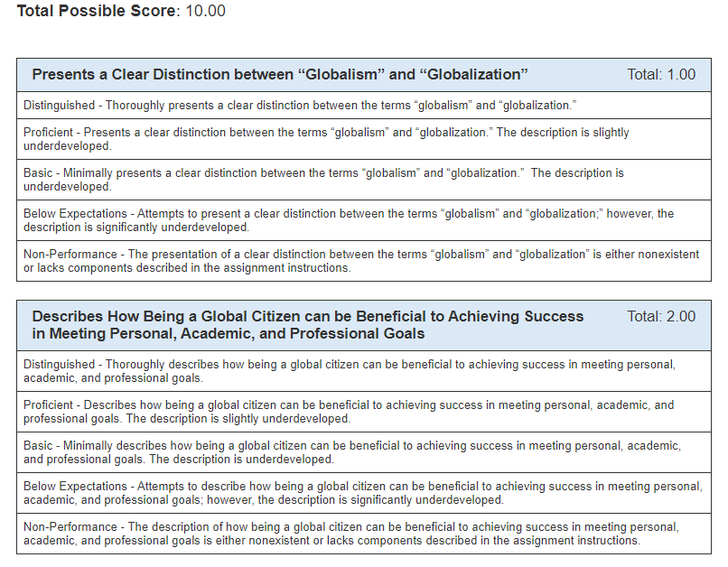728x567 pixels.
Task: Select the Proficient global citizen row
Action: pyautogui.click(x=363, y=412)
